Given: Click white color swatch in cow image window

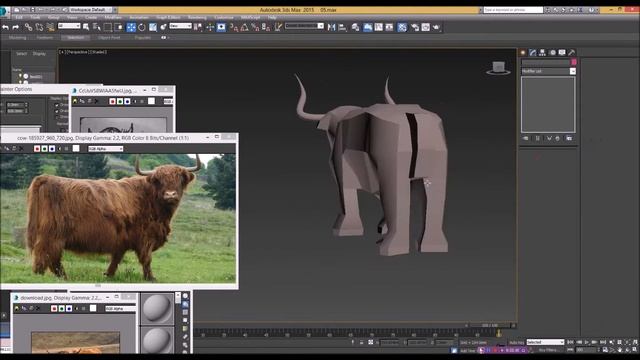Looking at the screenshot, I should pos(76,149).
